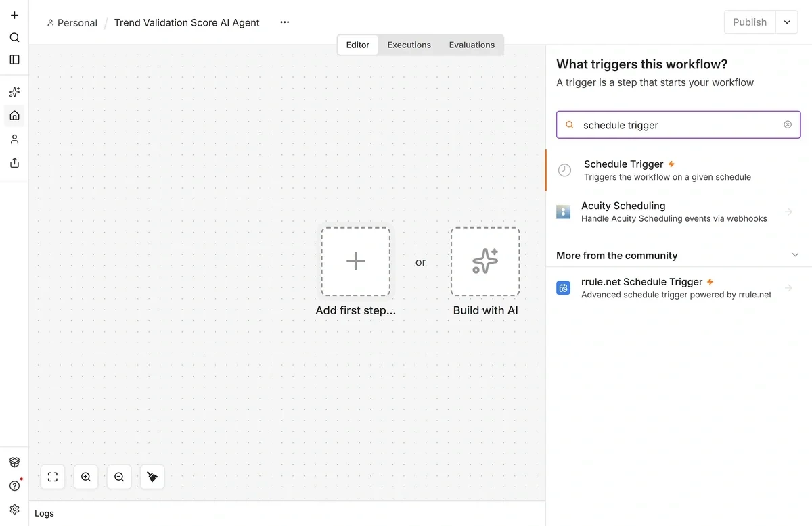Zoom out on the canvas
The image size is (812, 526).
coord(119,477)
